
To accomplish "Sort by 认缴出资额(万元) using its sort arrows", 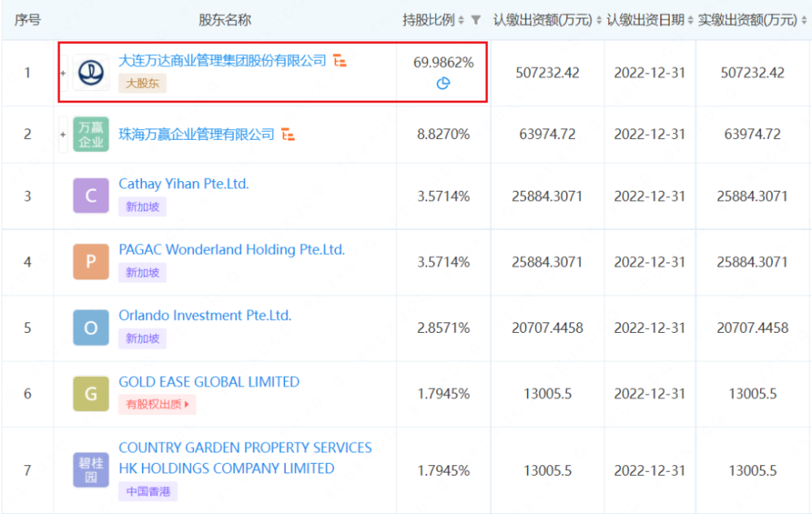I will tap(599, 20).
